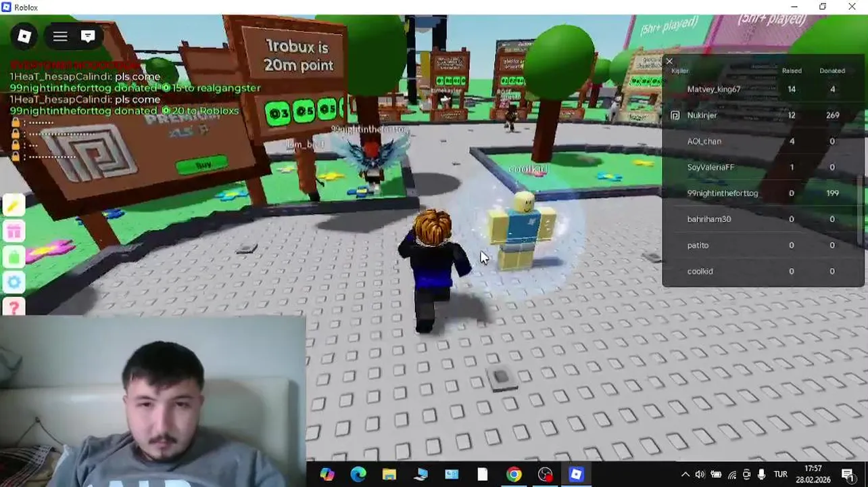This screenshot has width=868, height=487.
Task: Open Google Chrome from the taskbar
Action: click(x=514, y=475)
